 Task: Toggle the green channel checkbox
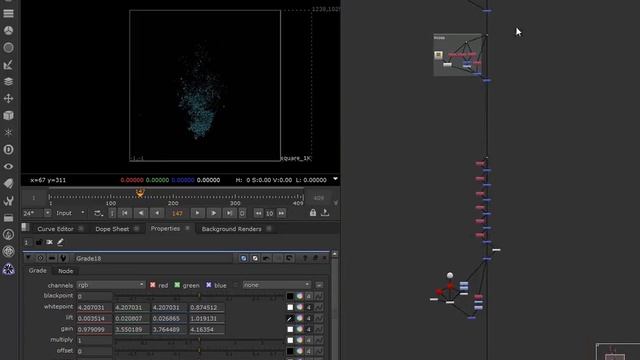[177, 285]
